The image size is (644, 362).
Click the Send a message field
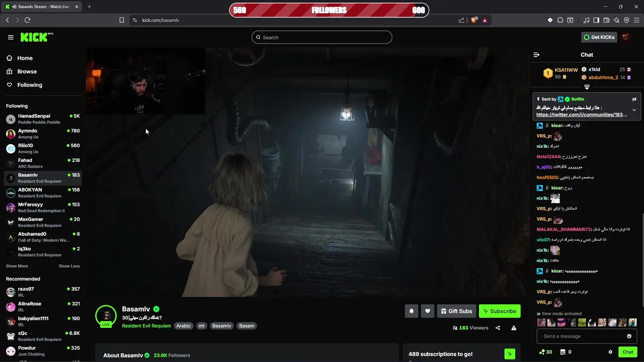(x=581, y=336)
